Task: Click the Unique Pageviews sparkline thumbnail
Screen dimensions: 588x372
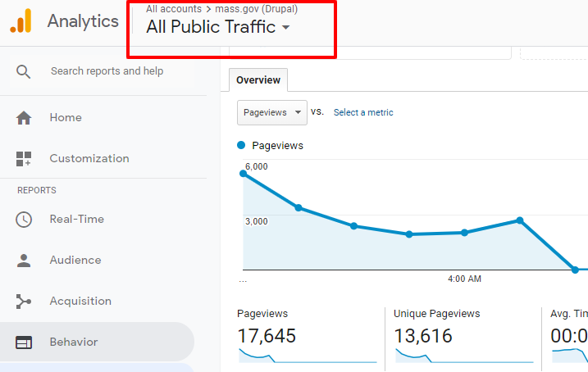Action: click(464, 356)
